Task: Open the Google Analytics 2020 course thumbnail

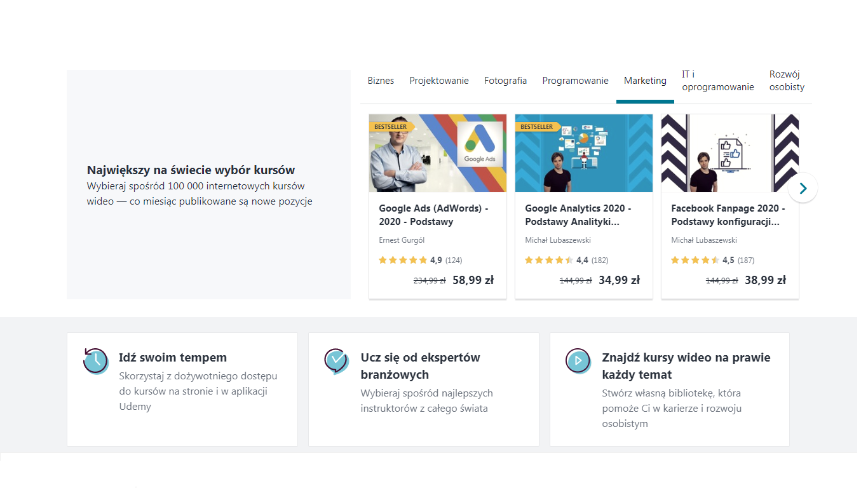Action: coord(584,153)
